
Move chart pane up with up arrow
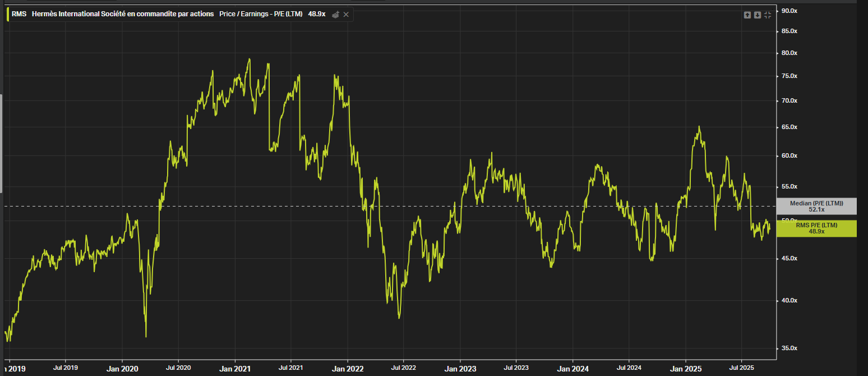click(x=747, y=15)
